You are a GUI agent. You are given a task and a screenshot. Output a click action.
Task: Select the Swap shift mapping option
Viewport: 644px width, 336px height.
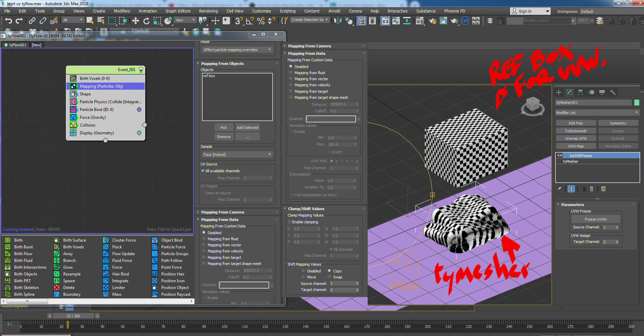pos(329,277)
